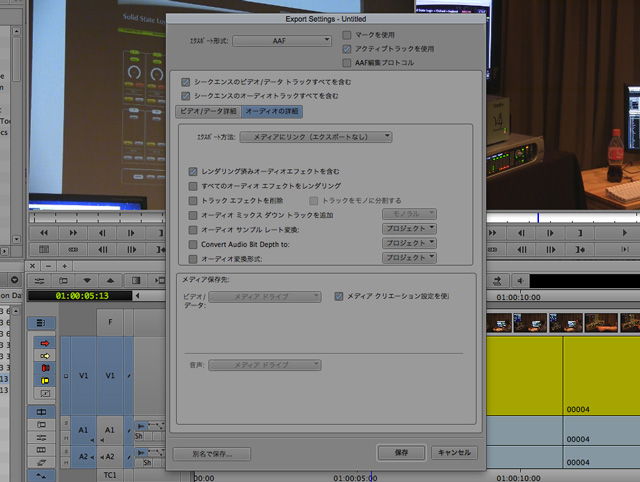Open the sample rate プロジェクト dropdown

pyautogui.click(x=409, y=229)
